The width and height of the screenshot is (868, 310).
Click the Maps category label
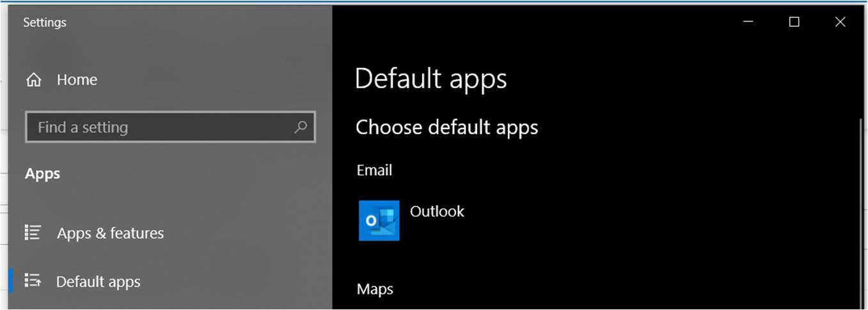375,290
